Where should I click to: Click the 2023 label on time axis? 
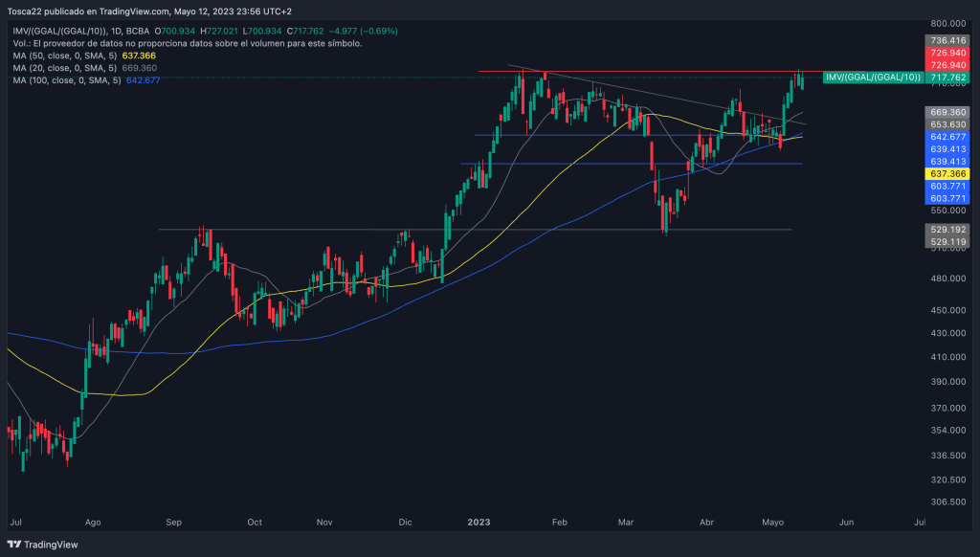point(479,524)
